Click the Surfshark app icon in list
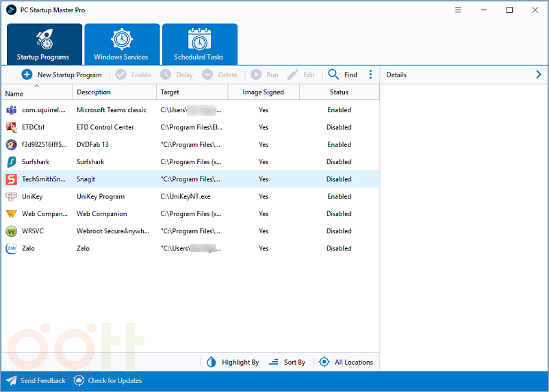Image resolution: width=549 pixels, height=392 pixels. pyautogui.click(x=11, y=162)
